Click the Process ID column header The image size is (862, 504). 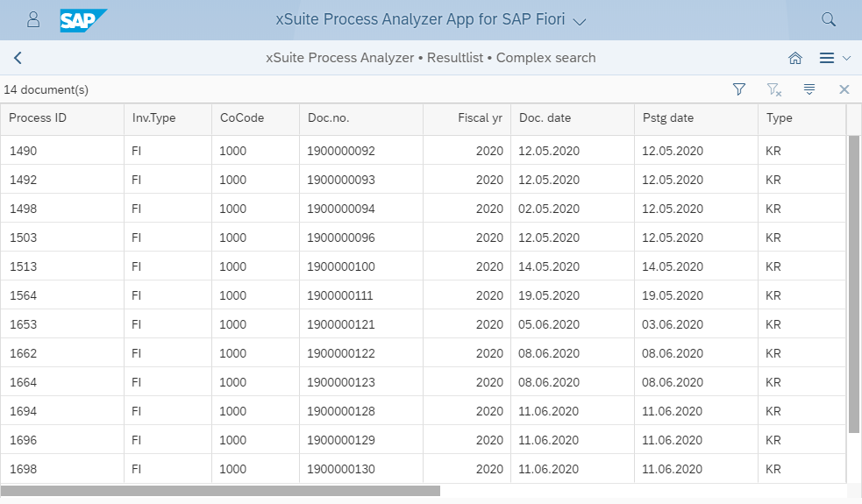click(x=62, y=118)
